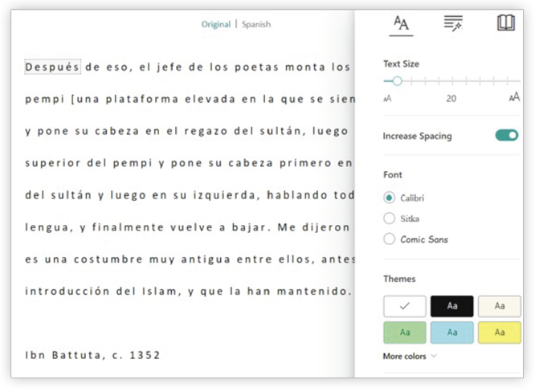Click the word costumbre in the passage
The height and width of the screenshot is (392, 535).
108,259
